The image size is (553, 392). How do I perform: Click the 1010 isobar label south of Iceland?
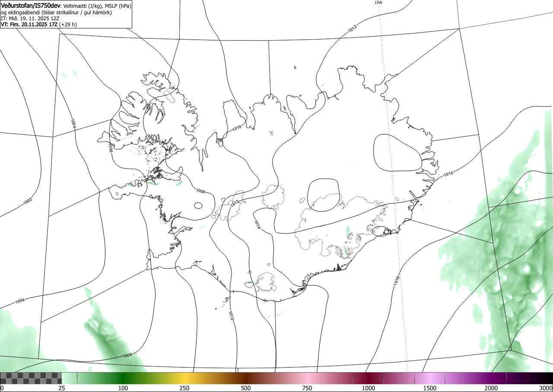point(232,316)
